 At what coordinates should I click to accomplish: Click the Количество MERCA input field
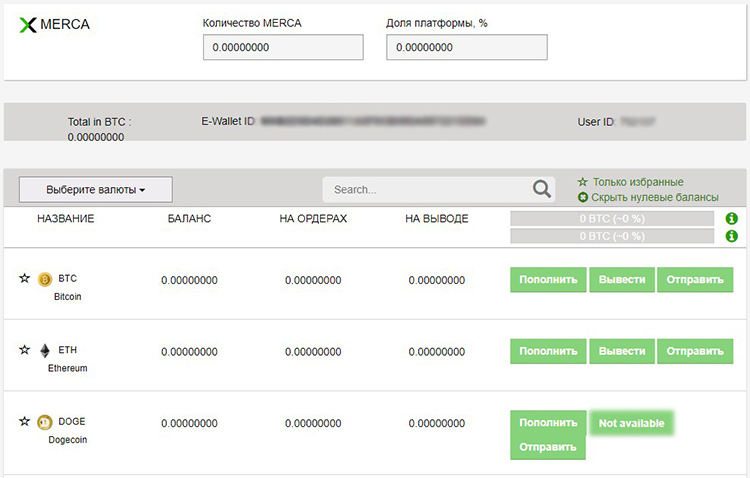coord(283,47)
